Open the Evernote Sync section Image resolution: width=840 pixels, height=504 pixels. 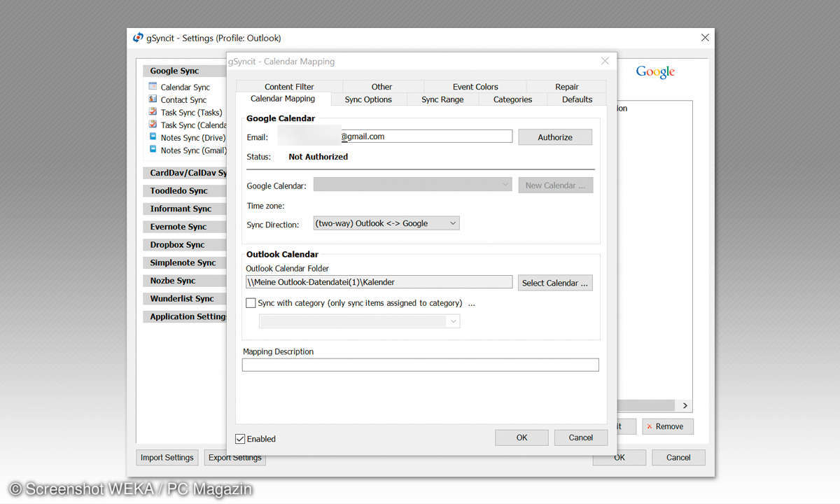coord(185,227)
